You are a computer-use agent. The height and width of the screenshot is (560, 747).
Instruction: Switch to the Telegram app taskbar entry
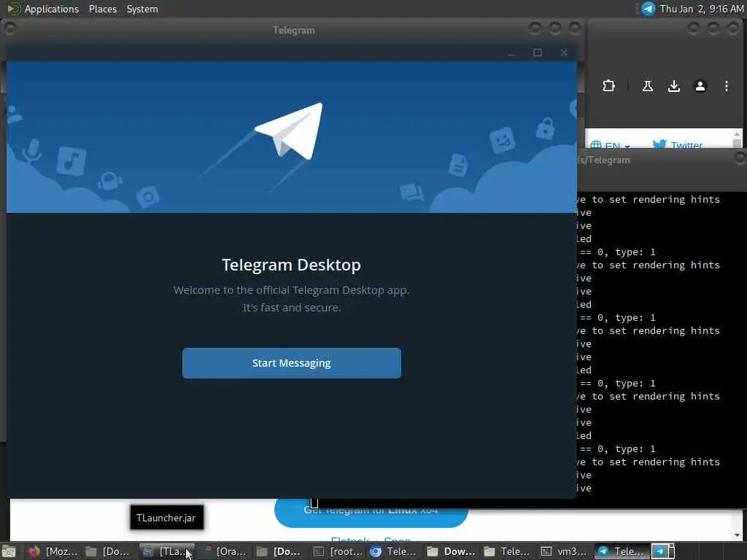click(x=622, y=551)
